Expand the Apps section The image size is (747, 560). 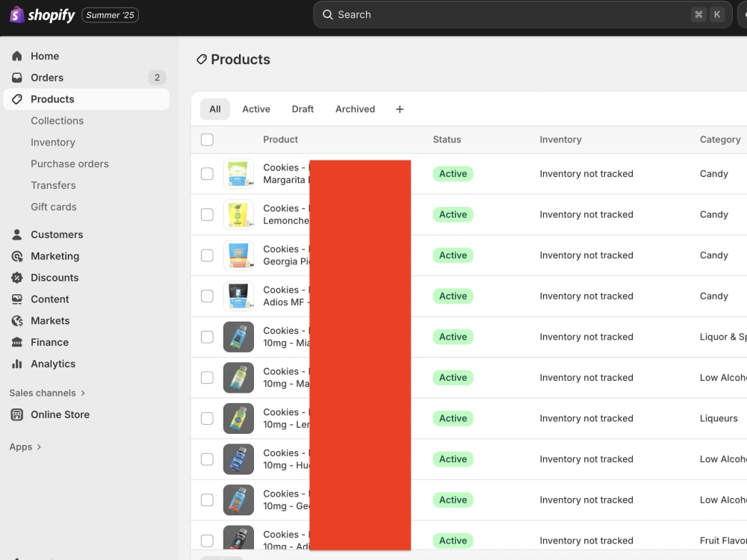click(x=25, y=447)
